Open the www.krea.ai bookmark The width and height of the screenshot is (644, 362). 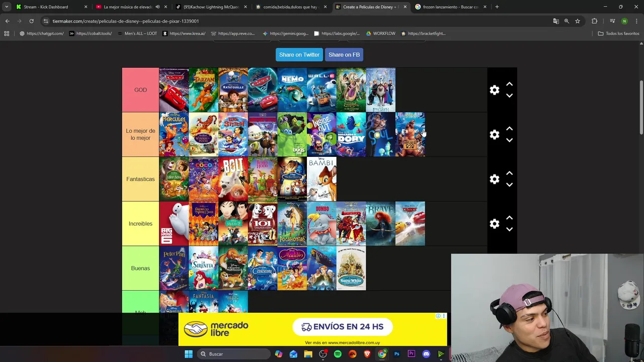184,34
